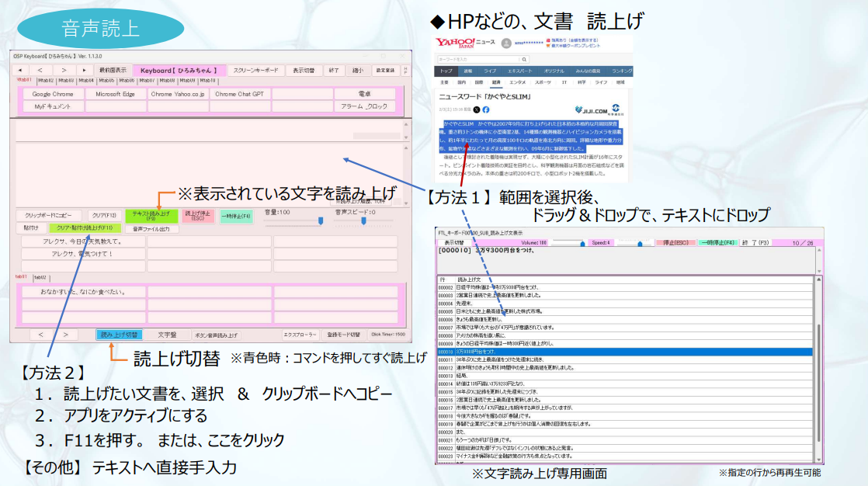Viewport: 868px width, 486px height.
Task: Click クリア・貼付け読上げ (F11) button
Action: [x=85, y=228]
